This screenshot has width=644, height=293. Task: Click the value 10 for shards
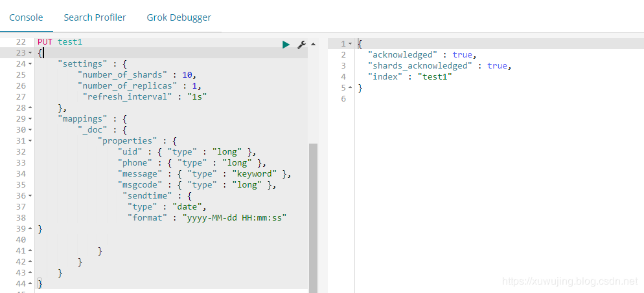(x=187, y=75)
